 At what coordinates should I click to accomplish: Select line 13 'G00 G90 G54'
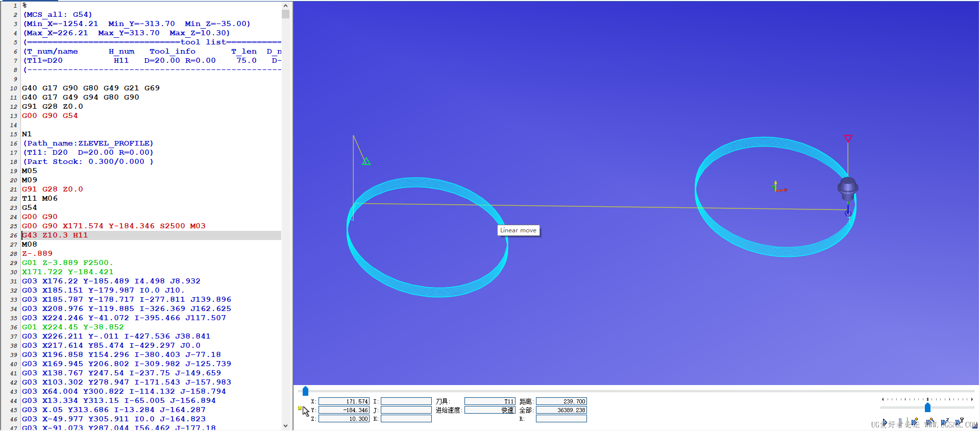point(50,116)
